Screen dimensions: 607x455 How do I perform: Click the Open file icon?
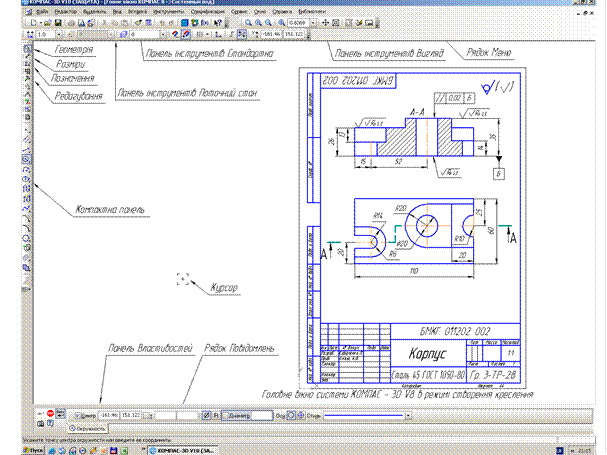coord(47,23)
